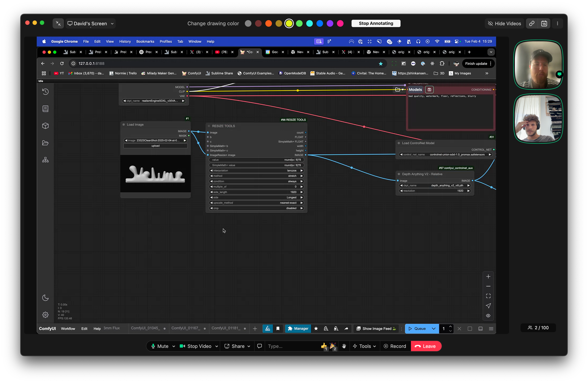
Task: Click the raise hand icon
Action: tap(344, 346)
